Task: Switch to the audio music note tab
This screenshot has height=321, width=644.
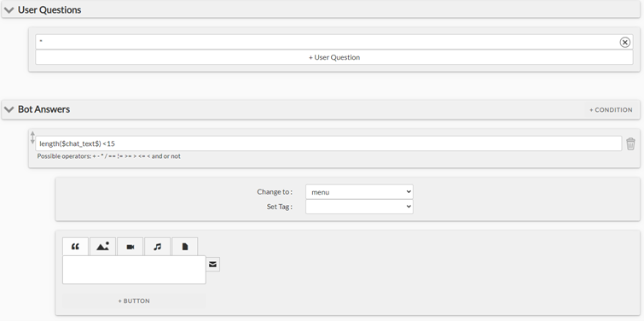Action: click(157, 247)
